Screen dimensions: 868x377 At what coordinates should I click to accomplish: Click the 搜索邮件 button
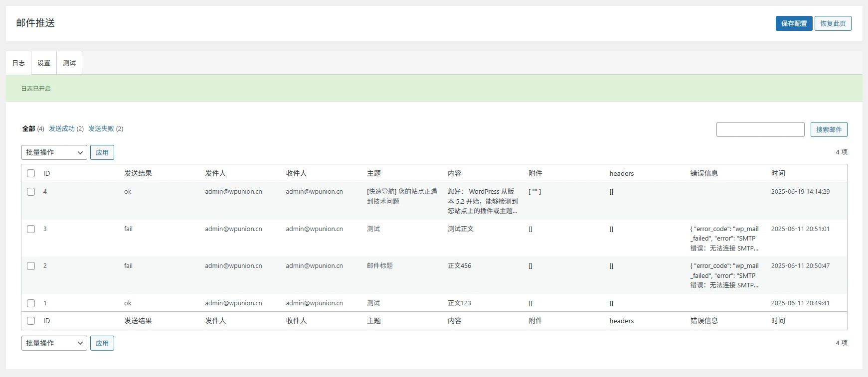(x=829, y=129)
